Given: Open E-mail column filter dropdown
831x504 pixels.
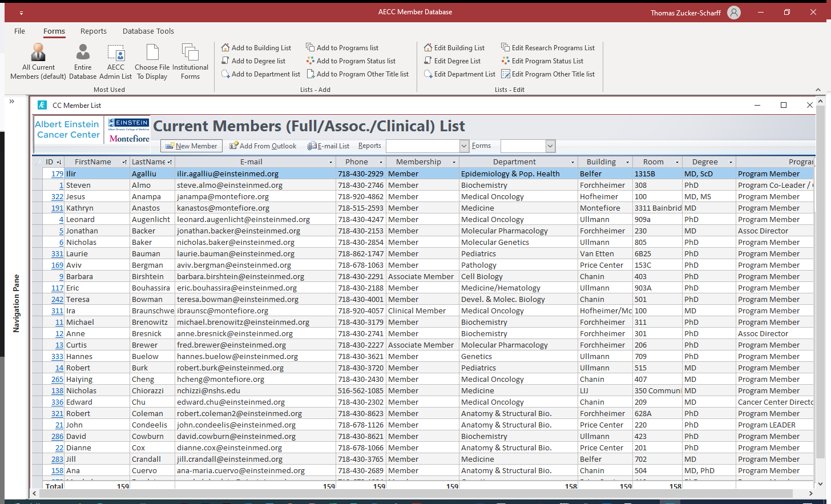Looking at the screenshot, I should [330, 162].
